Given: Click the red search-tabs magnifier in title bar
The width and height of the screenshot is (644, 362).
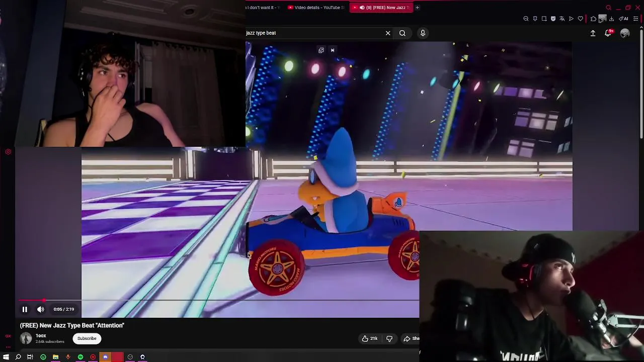Looking at the screenshot, I should coord(608,8).
